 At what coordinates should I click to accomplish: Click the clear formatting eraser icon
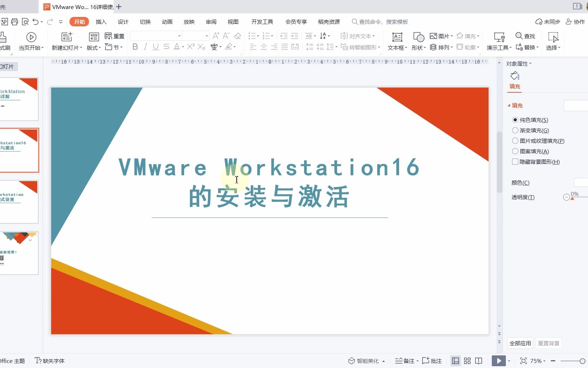tap(237, 36)
